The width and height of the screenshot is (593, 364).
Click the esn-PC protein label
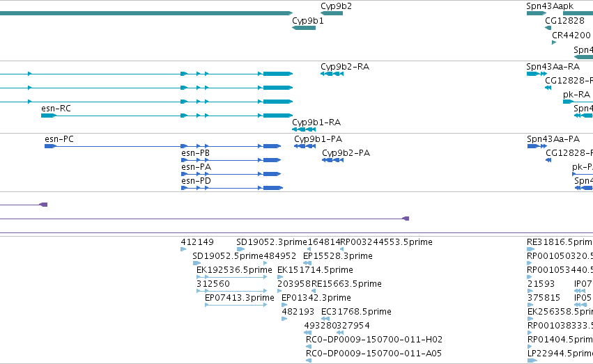[59, 139]
